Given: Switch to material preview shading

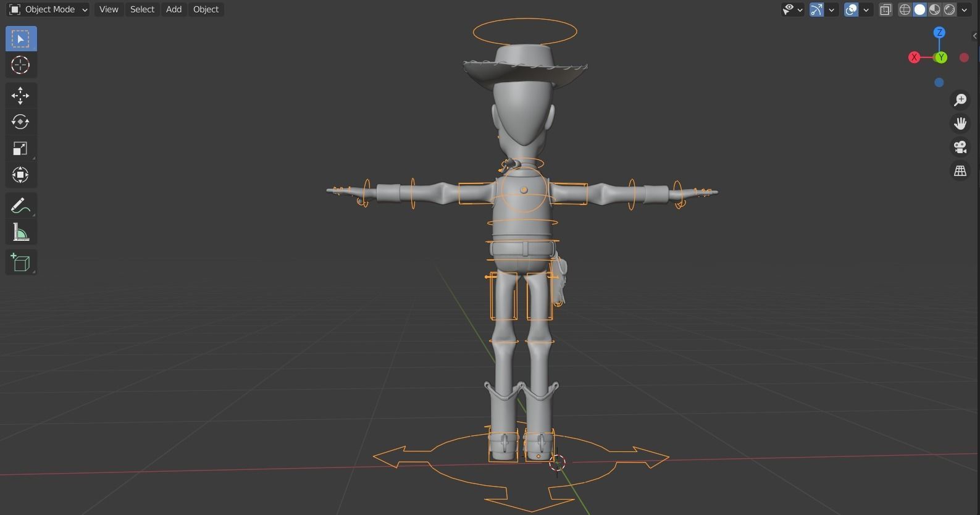Looking at the screenshot, I should click(x=934, y=9).
